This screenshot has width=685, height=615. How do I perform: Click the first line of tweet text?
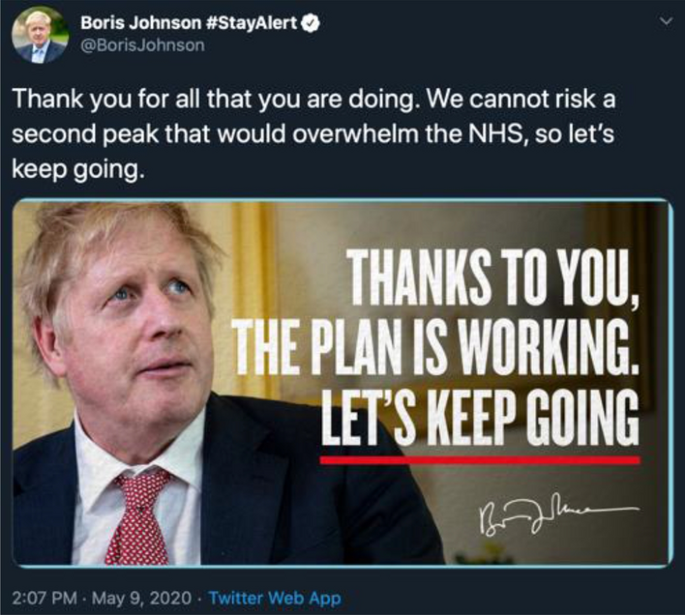coord(314,100)
